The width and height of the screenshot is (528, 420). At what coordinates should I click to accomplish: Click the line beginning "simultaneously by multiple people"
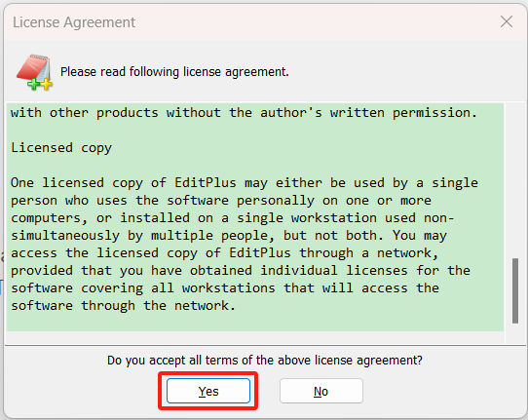coord(229,236)
